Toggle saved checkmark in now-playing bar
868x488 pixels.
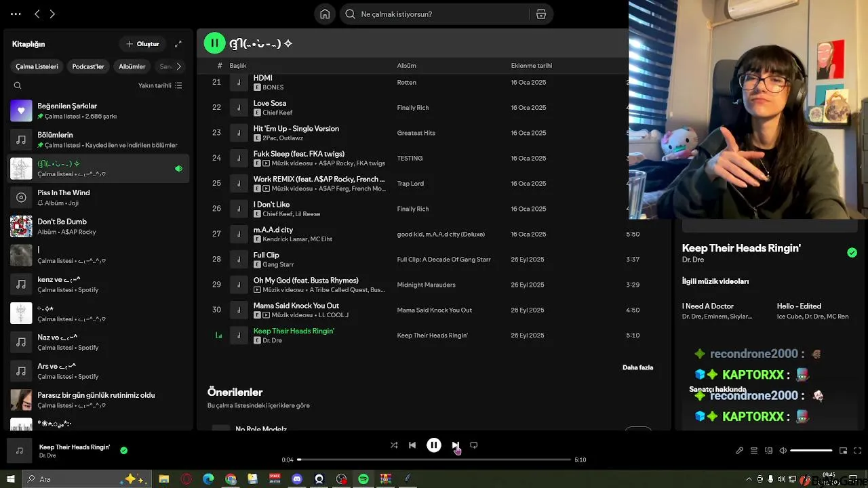pyautogui.click(x=123, y=450)
